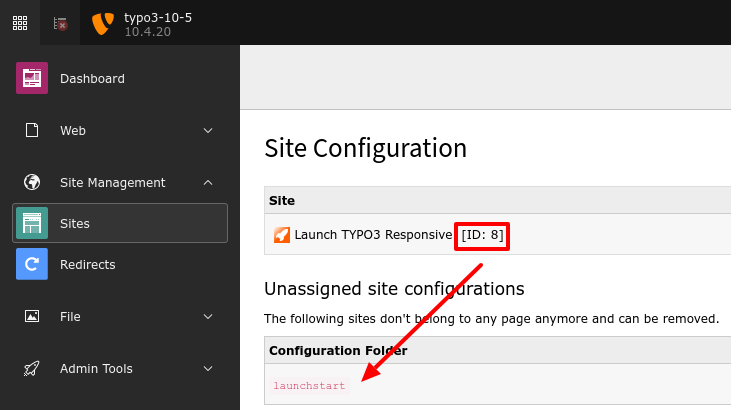The image size is (731, 410).
Task: Toggle the page tree icon in top bar
Action: [x=60, y=23]
